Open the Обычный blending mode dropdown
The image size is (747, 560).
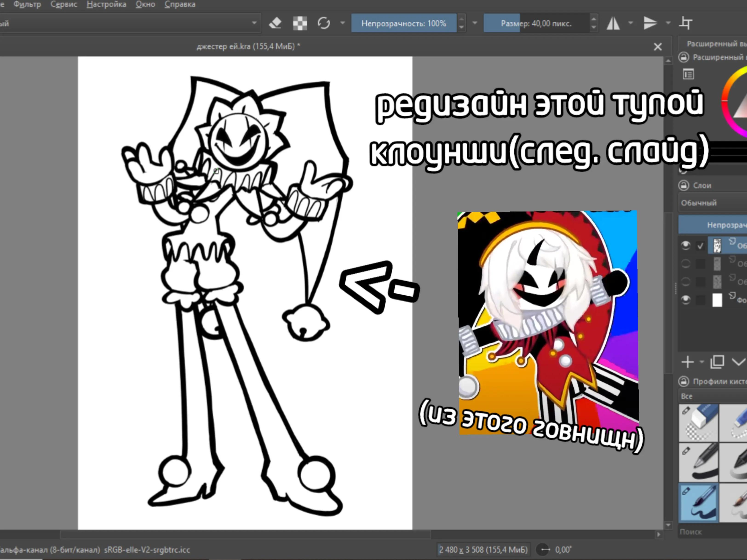[x=713, y=203]
